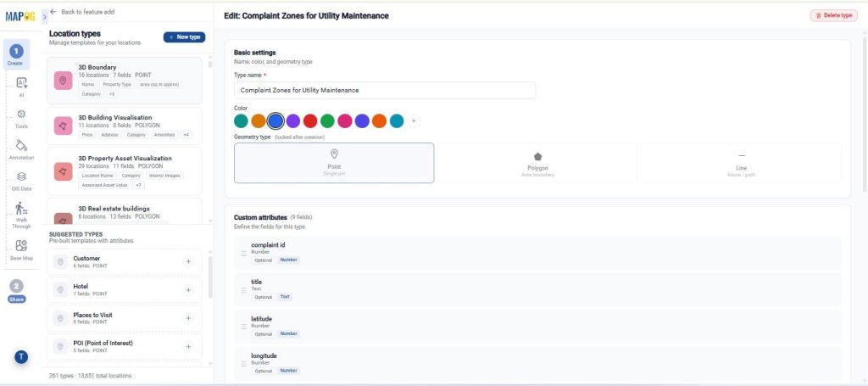Delete this type with the Delete type button
The image size is (868, 386).
coord(834,15)
